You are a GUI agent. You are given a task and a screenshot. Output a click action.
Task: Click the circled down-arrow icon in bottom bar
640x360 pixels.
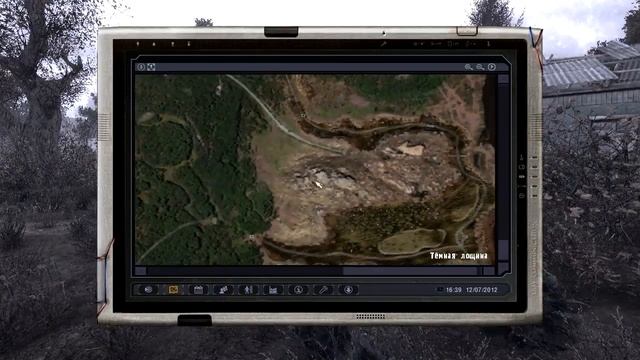tap(348, 289)
